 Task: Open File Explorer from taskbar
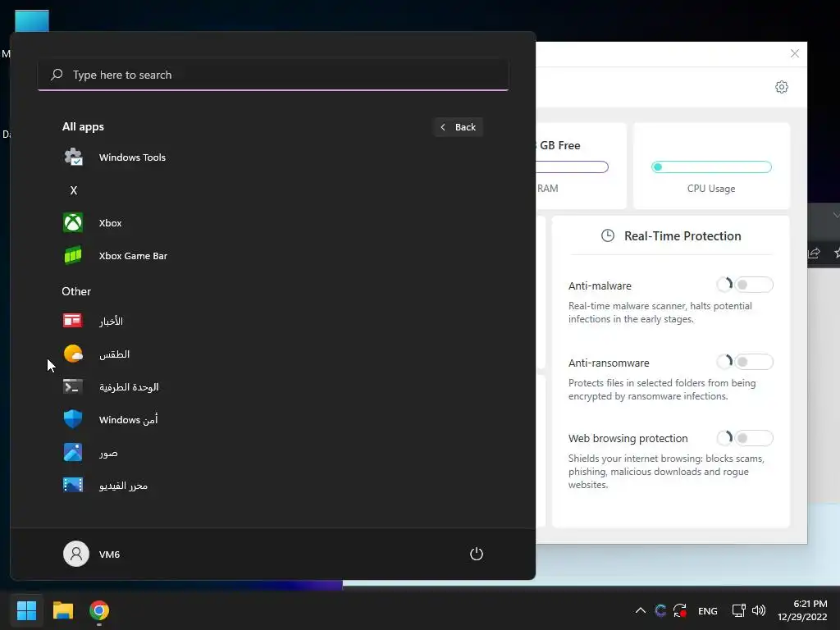coord(62,610)
